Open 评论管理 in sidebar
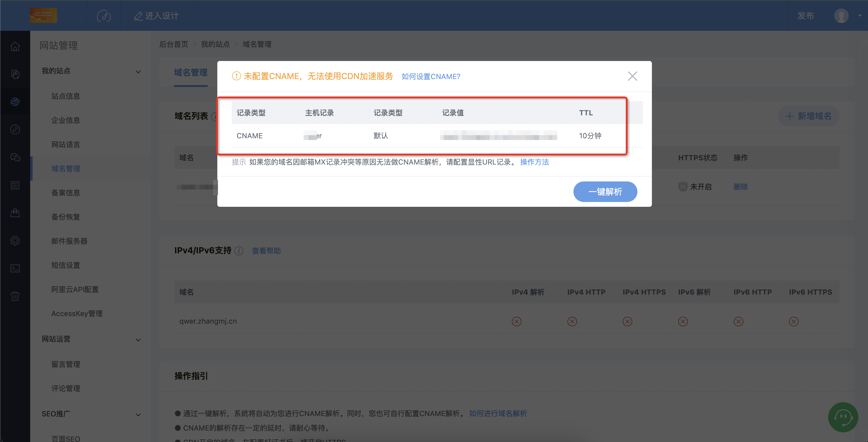Image resolution: width=868 pixels, height=442 pixels. click(x=66, y=389)
